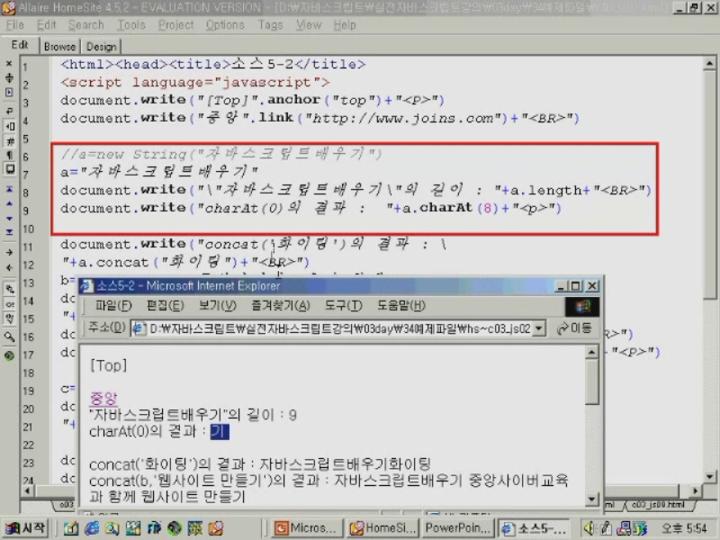The height and width of the screenshot is (540, 720).
Task: Toggle line numbers with the # icon
Action: [x=9, y=141]
